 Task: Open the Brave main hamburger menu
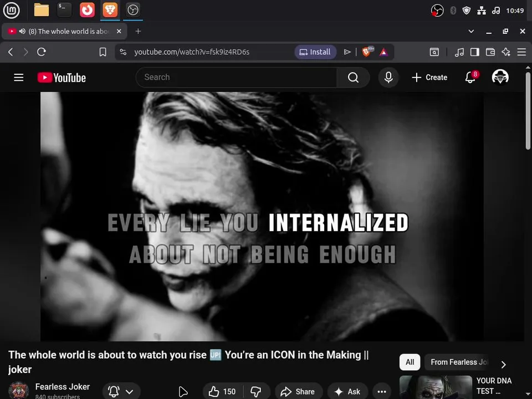click(521, 52)
